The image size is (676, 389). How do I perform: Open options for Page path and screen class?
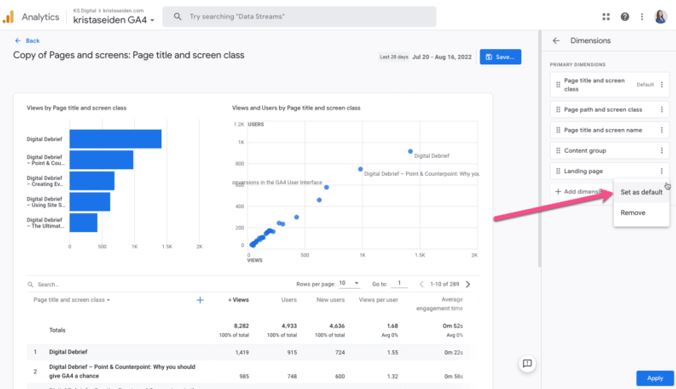[x=661, y=110]
